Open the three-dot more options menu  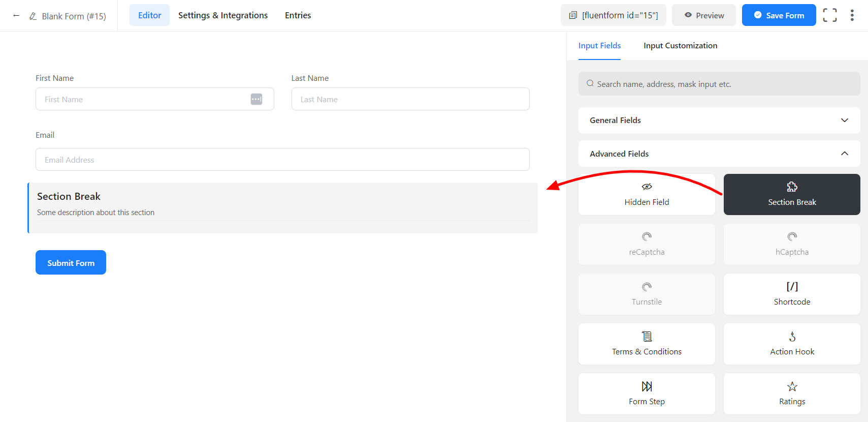pos(852,15)
